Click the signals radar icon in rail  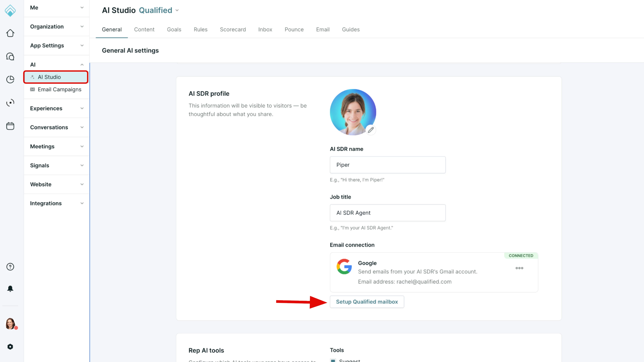[10, 103]
